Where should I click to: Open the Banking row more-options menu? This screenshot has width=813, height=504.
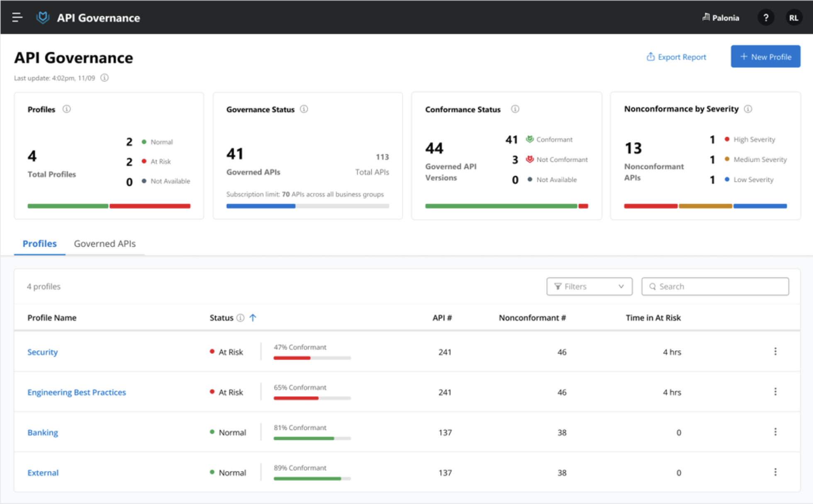point(775,432)
